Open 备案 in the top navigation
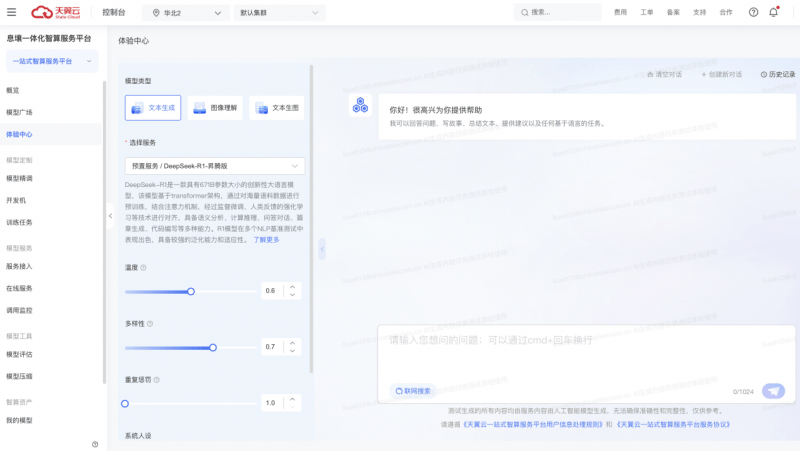Screen dimensions: 800x451 click(673, 12)
